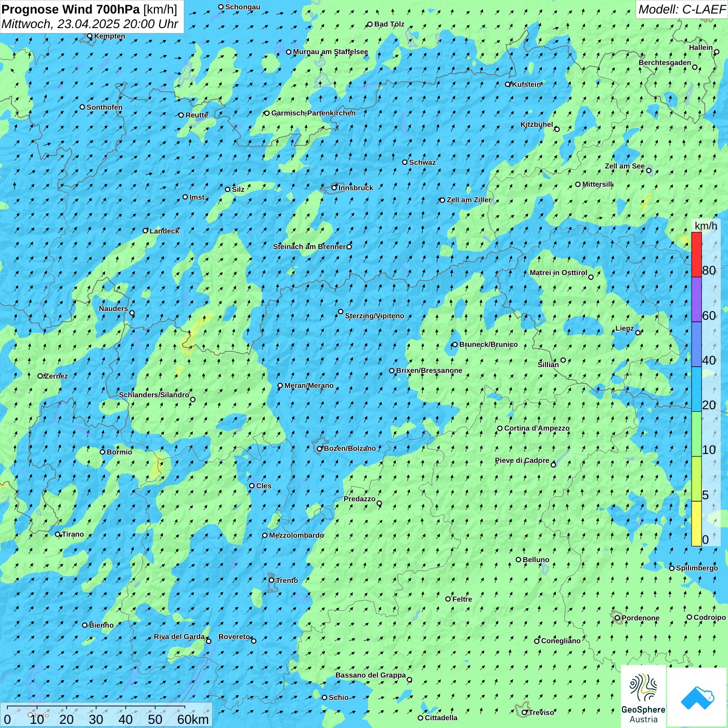
Task: Click the km/h legend unit label
Action: [x=706, y=226]
